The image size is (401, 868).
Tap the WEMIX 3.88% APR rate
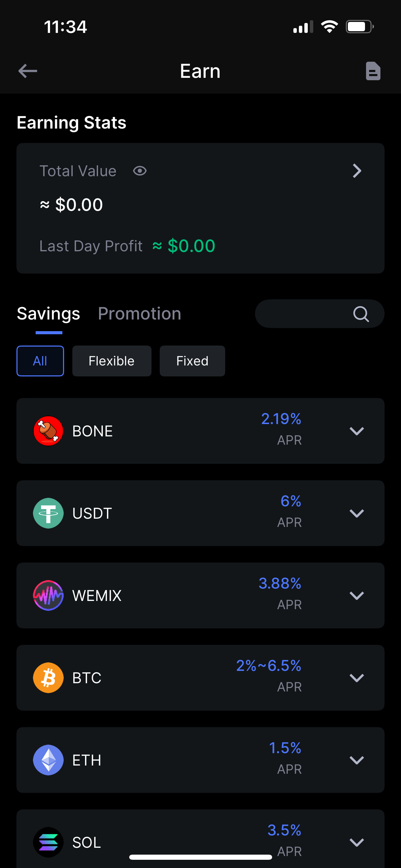point(280,583)
